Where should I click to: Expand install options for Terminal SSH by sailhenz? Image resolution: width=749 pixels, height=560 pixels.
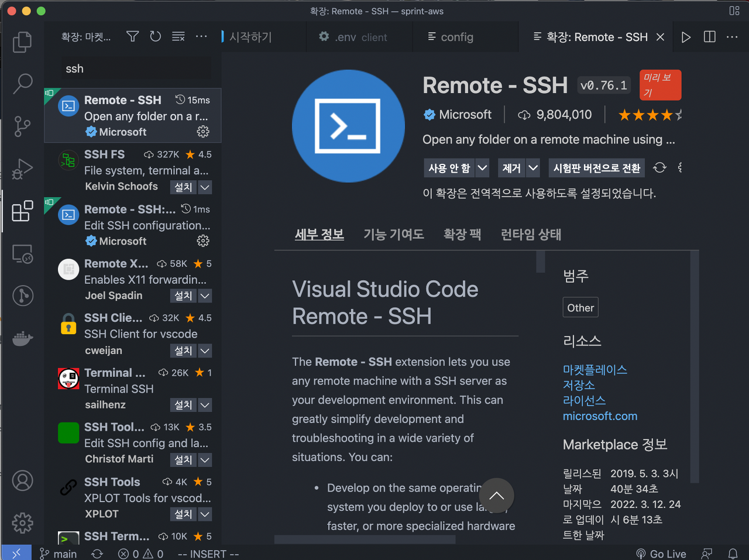click(205, 405)
